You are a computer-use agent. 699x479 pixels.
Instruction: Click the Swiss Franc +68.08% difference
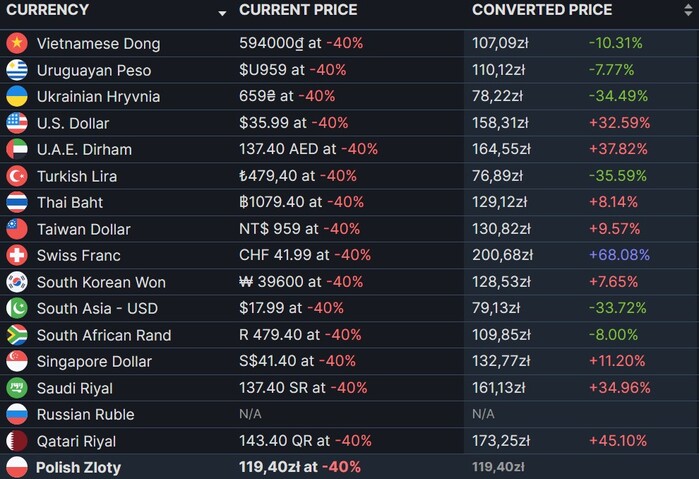coord(619,255)
